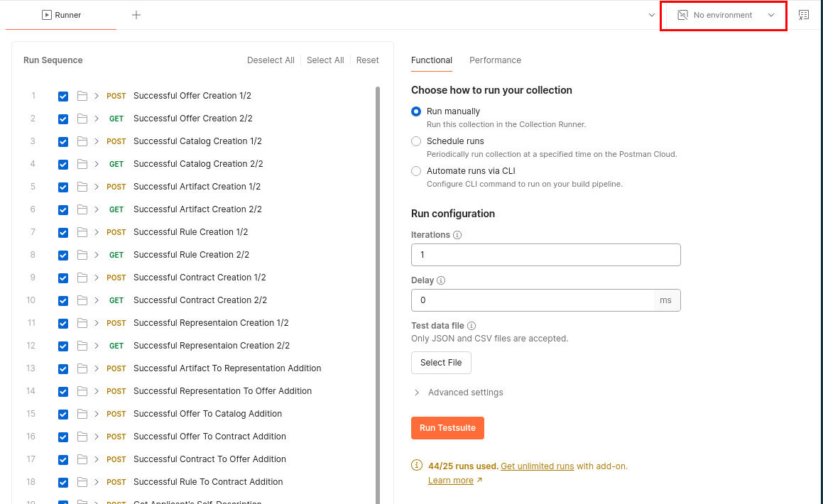Click Select File for test data
Image resolution: width=823 pixels, height=504 pixels.
(x=441, y=363)
